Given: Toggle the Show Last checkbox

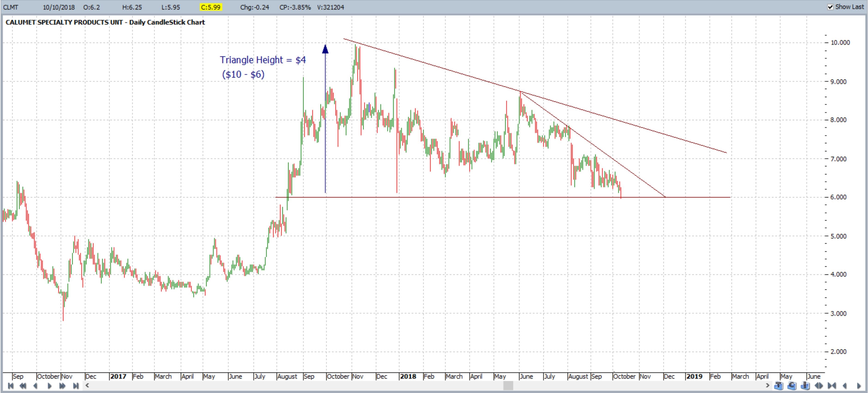Looking at the screenshot, I should coord(830,7).
